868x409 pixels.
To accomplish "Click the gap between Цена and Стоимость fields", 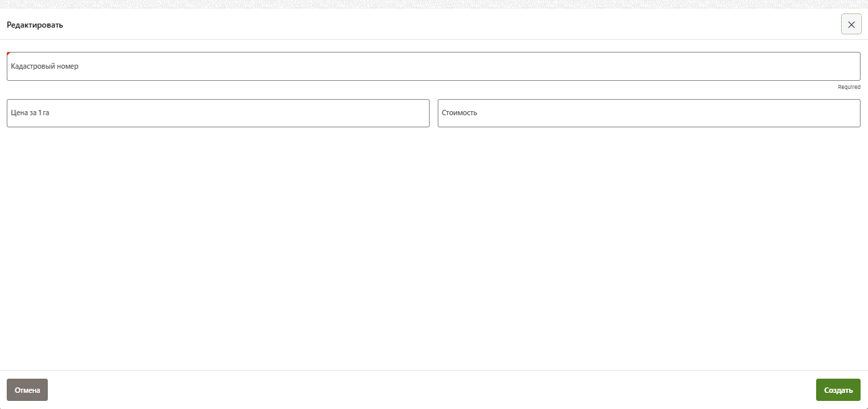I will (434, 113).
